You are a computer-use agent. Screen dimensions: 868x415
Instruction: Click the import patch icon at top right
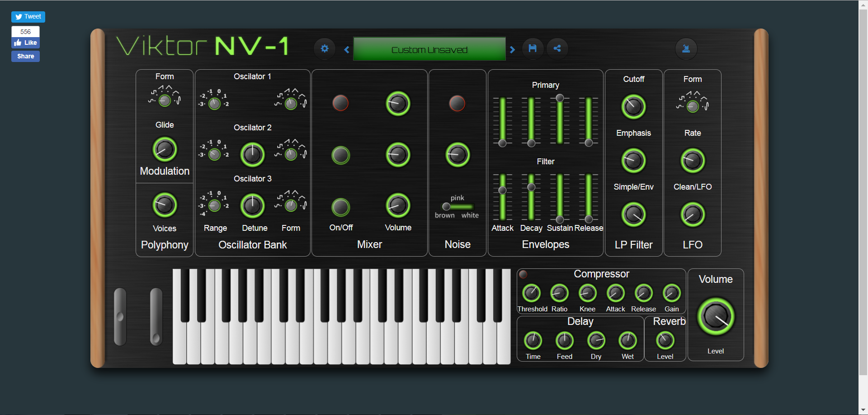point(686,48)
